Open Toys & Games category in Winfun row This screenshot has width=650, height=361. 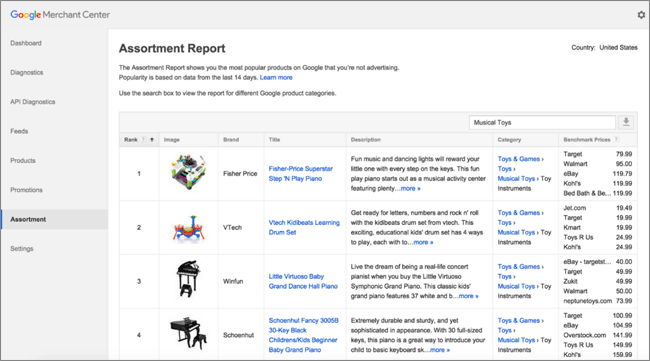coord(519,267)
